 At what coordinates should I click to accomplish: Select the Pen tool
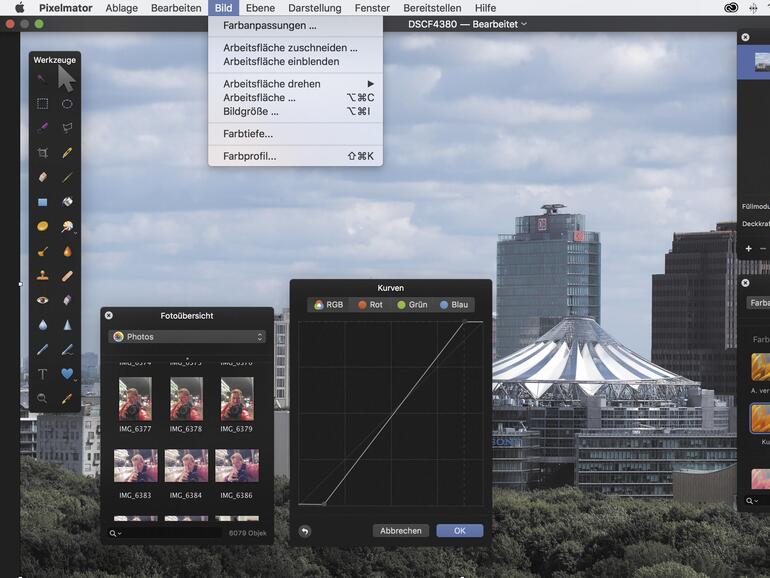tap(43, 350)
